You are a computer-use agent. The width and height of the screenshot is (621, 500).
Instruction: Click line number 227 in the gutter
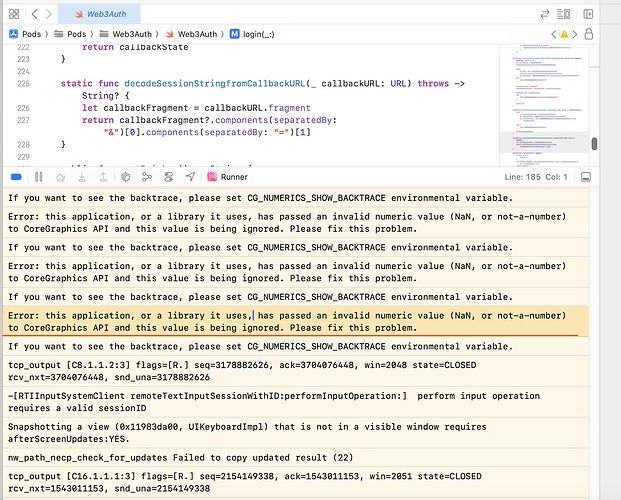tap(23, 120)
